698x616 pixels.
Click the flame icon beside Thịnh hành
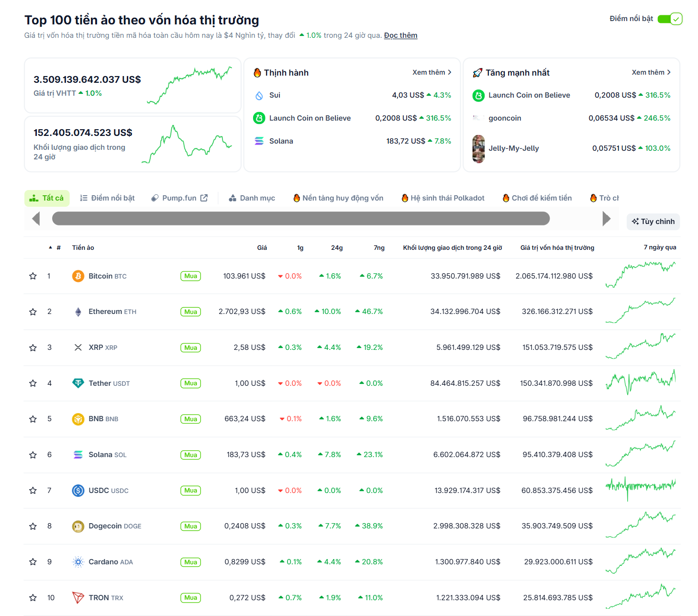pos(257,73)
